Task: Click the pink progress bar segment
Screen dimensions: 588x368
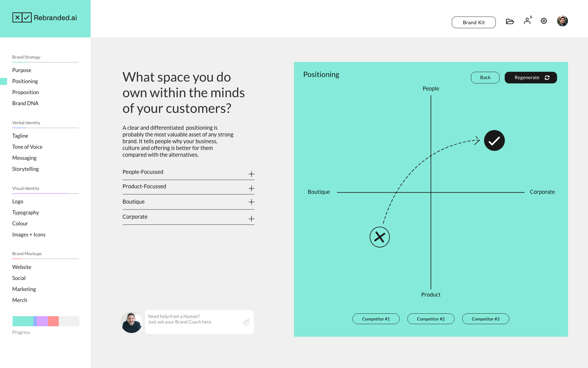Action: (x=53, y=321)
